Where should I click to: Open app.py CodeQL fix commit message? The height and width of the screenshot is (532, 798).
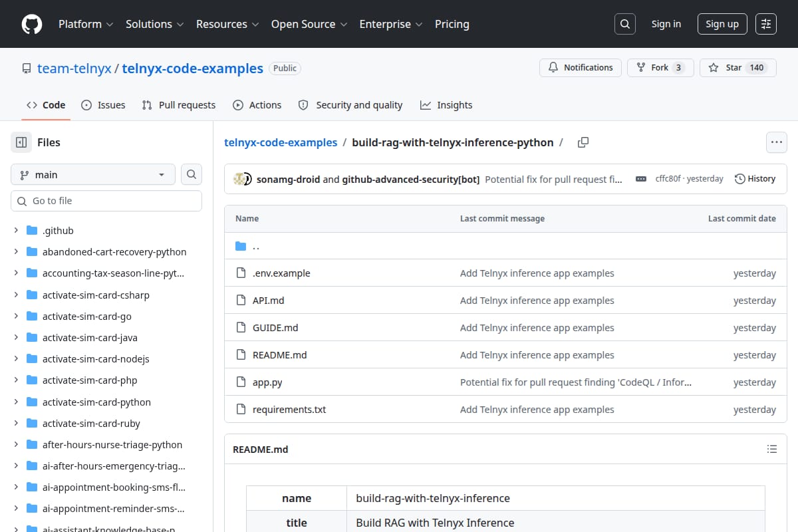pyautogui.click(x=576, y=382)
